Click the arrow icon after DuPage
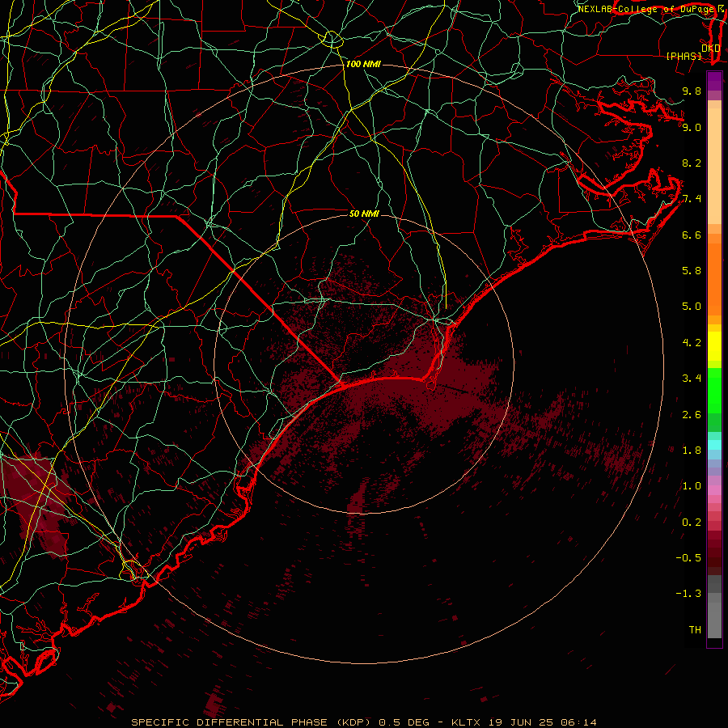728x728 pixels. coord(721,9)
